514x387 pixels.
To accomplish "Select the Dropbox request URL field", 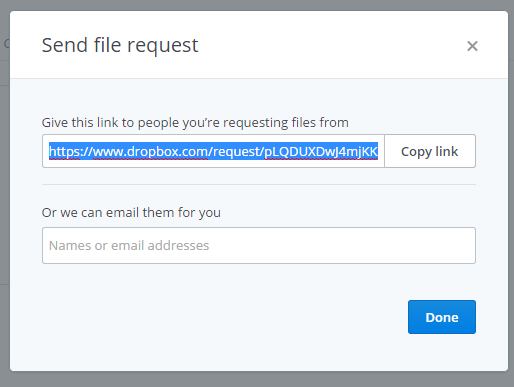I will (x=213, y=151).
